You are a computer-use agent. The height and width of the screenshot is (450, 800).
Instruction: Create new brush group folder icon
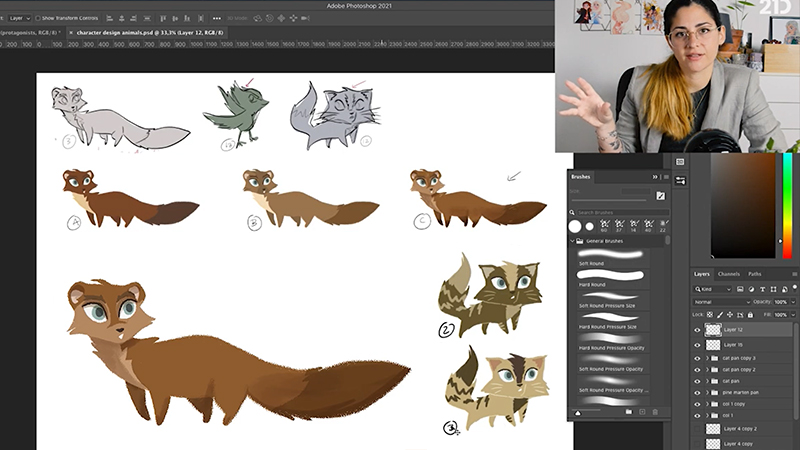click(628, 412)
